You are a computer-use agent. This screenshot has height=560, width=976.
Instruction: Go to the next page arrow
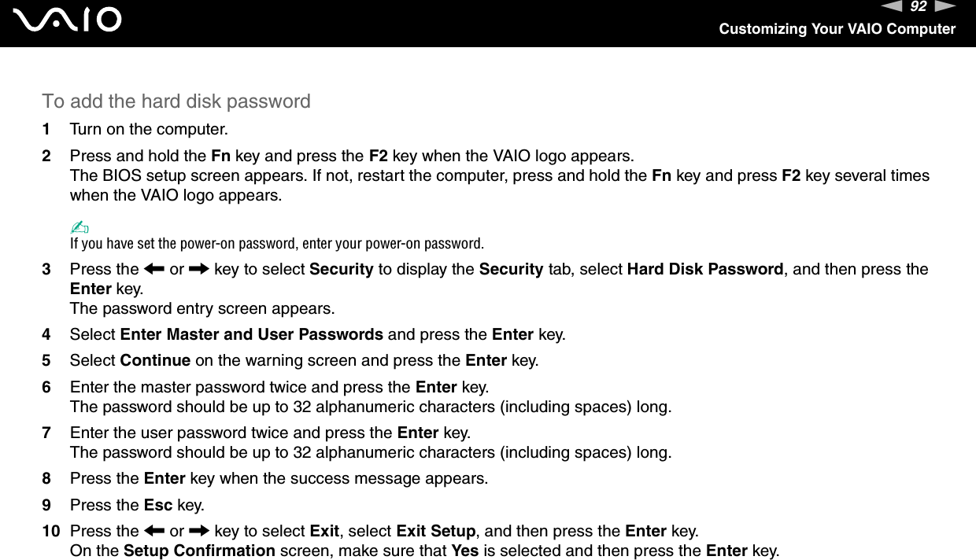[x=945, y=7]
